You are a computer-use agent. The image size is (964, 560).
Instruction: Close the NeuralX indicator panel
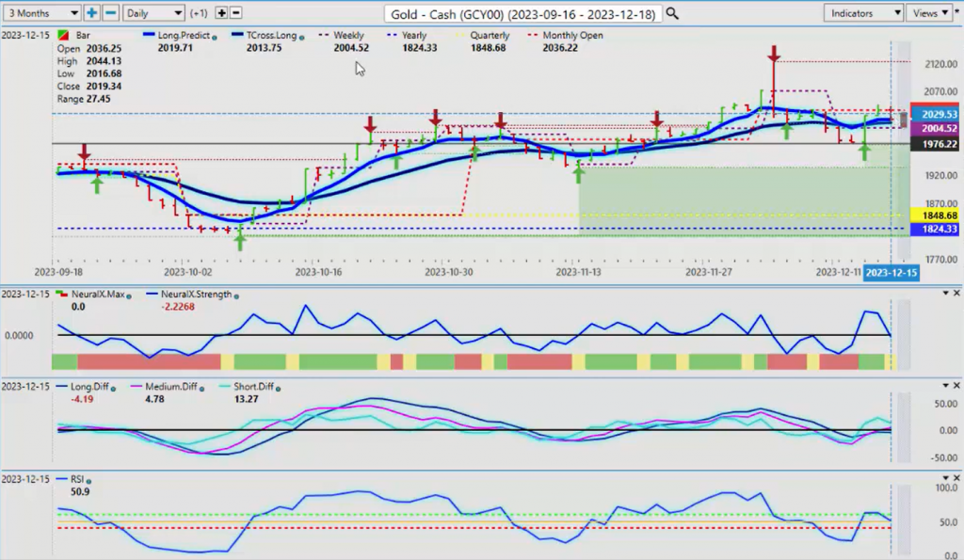(956, 294)
